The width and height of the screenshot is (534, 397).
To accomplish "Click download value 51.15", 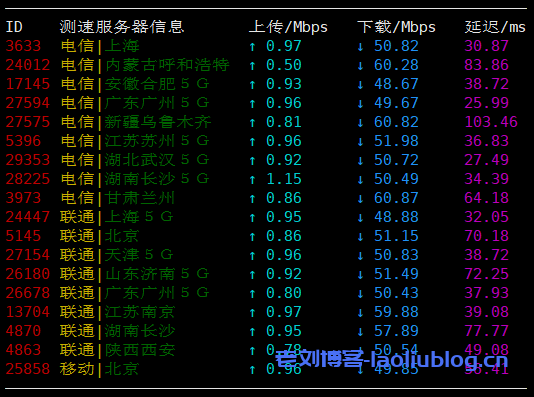I will (x=396, y=236).
